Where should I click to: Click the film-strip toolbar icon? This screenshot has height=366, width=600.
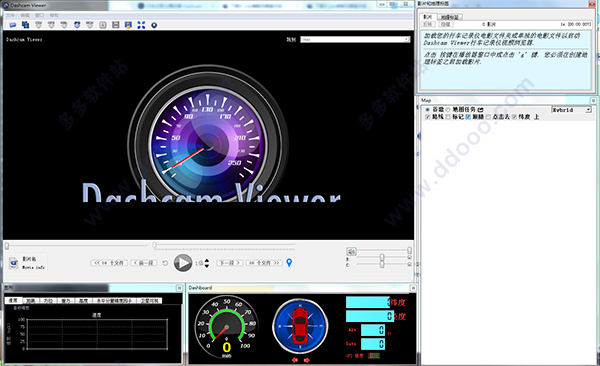pyautogui.click(x=116, y=25)
